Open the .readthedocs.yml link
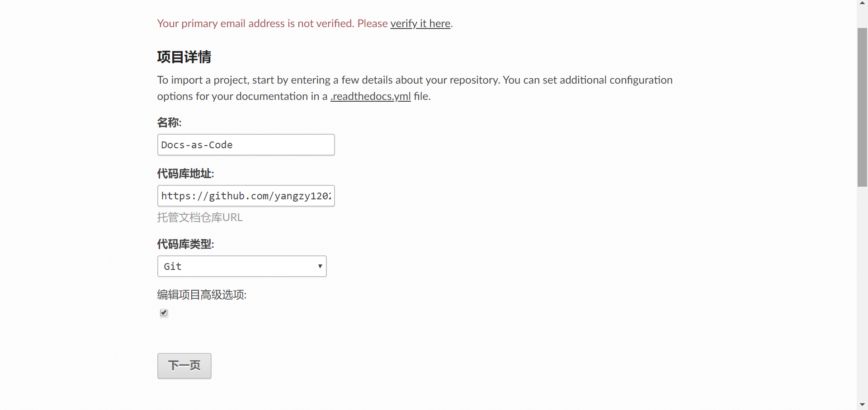 click(370, 96)
